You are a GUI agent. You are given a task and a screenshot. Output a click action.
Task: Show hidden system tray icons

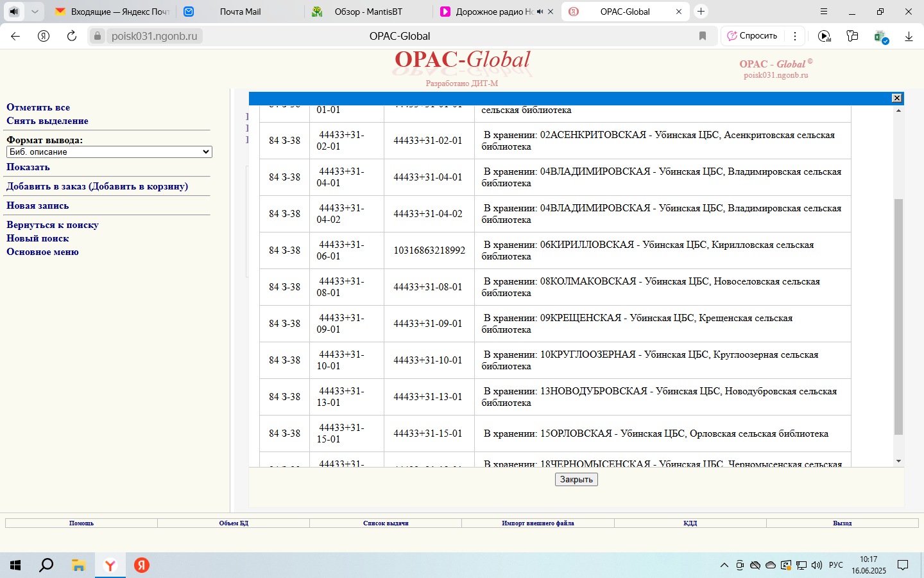click(724, 565)
